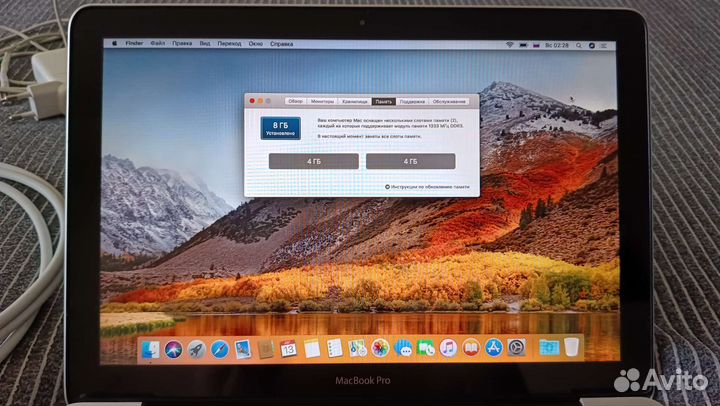
Task: Open the Переход menu
Action: click(x=229, y=44)
